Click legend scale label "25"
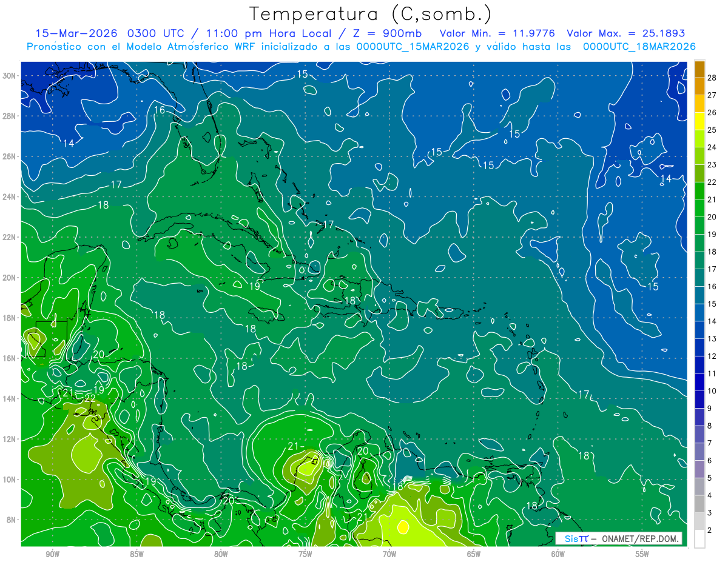The image size is (728, 562). click(x=712, y=130)
